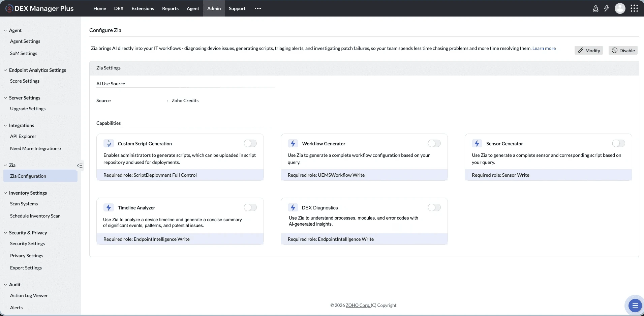Open the Support tab
644x316 pixels.
coord(237,8)
